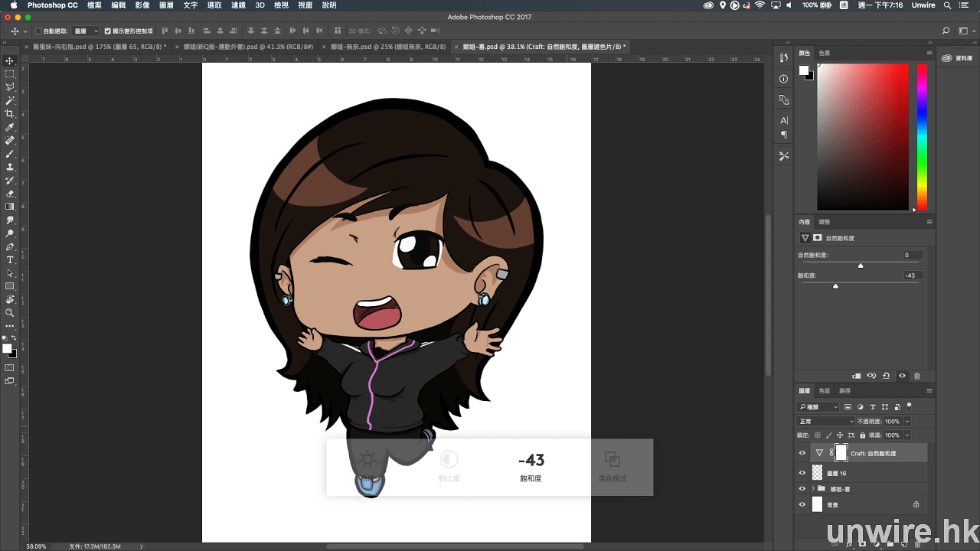980x551 pixels.
Task: Open the Info panel icon
Action: (x=783, y=79)
